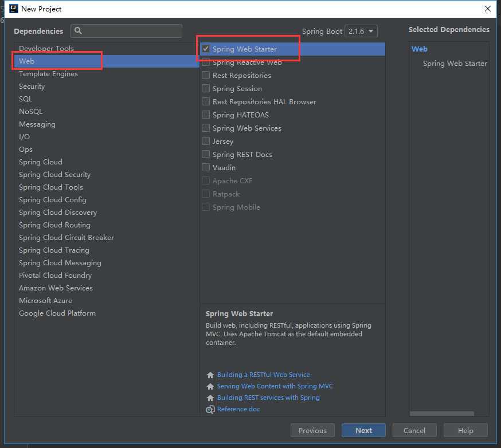
Task: Click the Previous button
Action: point(312,430)
